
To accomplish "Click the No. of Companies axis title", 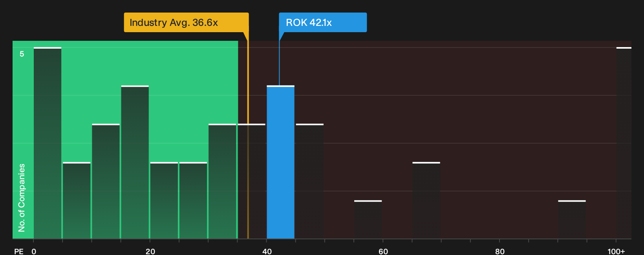I will point(22,197).
